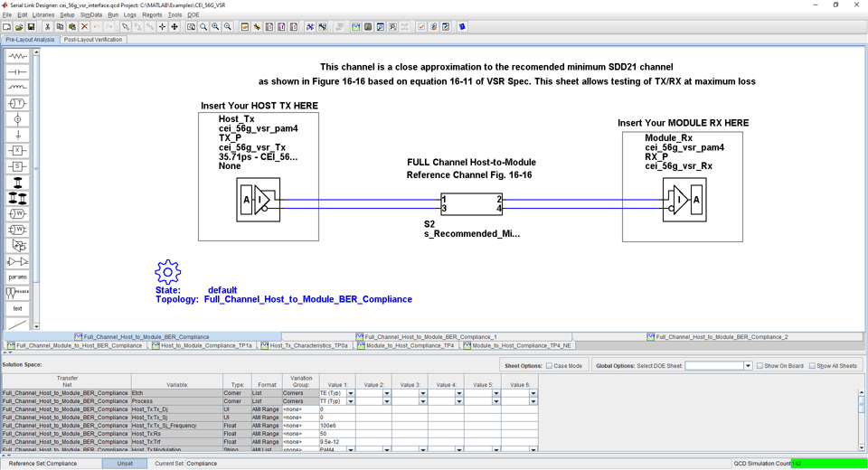
Task: Toggle the Show On Board checkbox
Action: [759, 366]
